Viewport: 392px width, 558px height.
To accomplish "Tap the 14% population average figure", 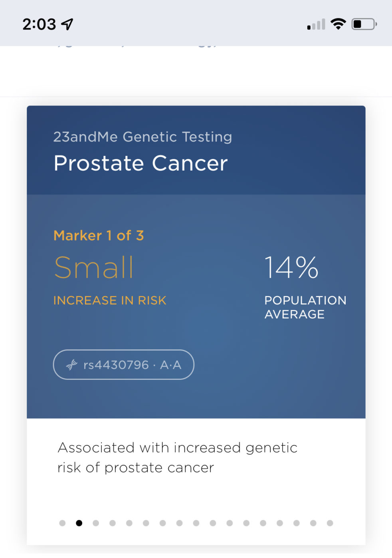I will pos(291,267).
